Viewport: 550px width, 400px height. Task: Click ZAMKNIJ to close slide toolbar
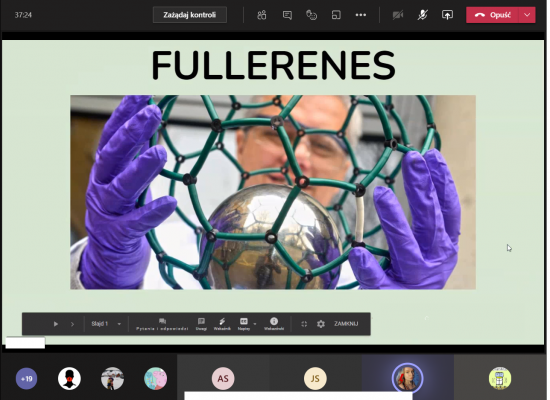click(x=346, y=324)
